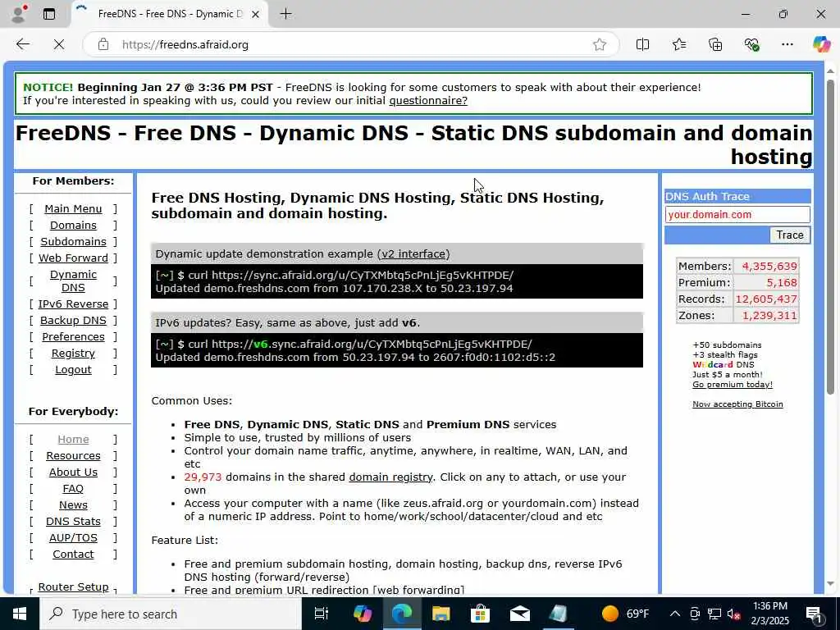Open IPv6 Reverse
Viewport: 840px width, 630px height.
73,304
